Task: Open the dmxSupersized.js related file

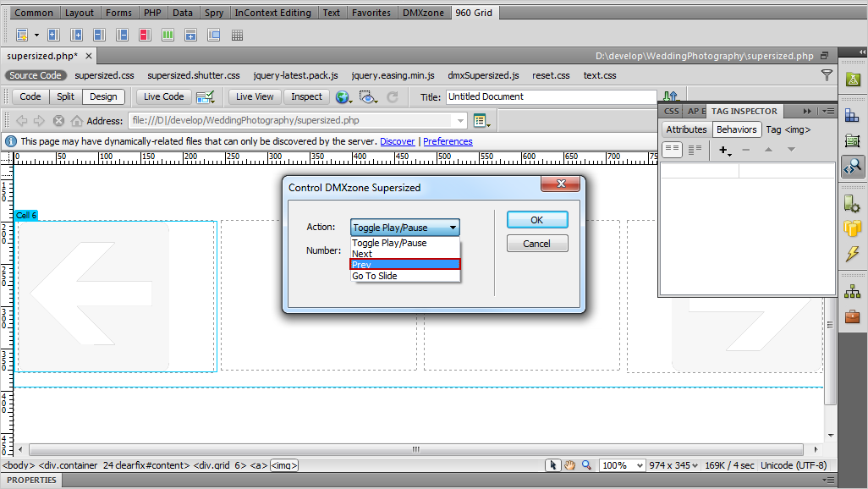Action: pos(483,75)
